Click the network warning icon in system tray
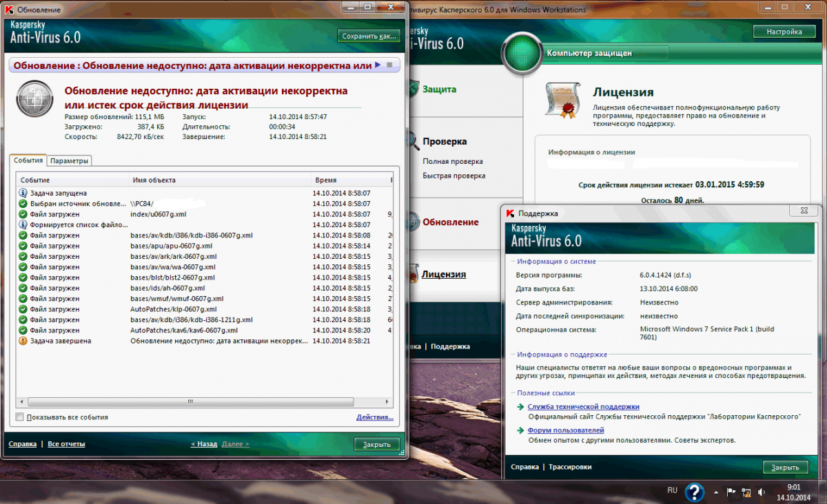This screenshot has width=827, height=504. click(746, 492)
